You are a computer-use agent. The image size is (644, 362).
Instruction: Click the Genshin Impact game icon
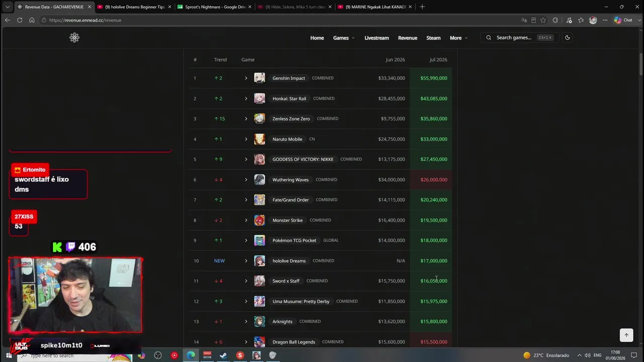coord(260,78)
